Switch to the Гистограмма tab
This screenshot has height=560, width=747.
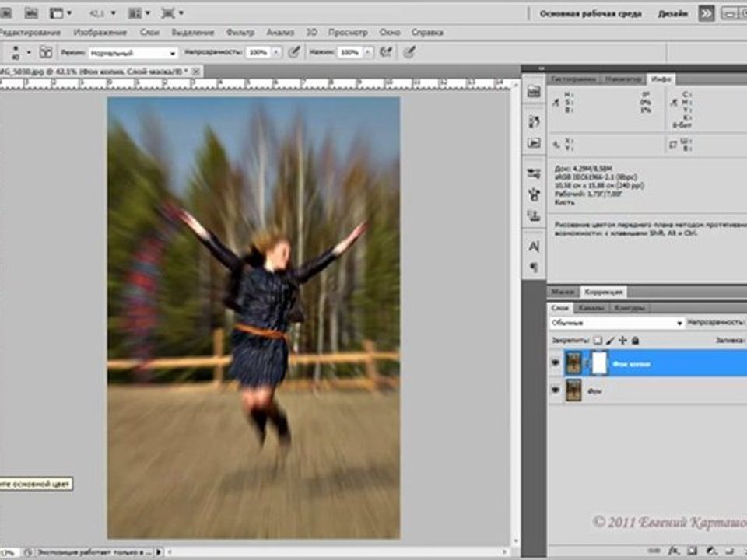click(x=573, y=79)
